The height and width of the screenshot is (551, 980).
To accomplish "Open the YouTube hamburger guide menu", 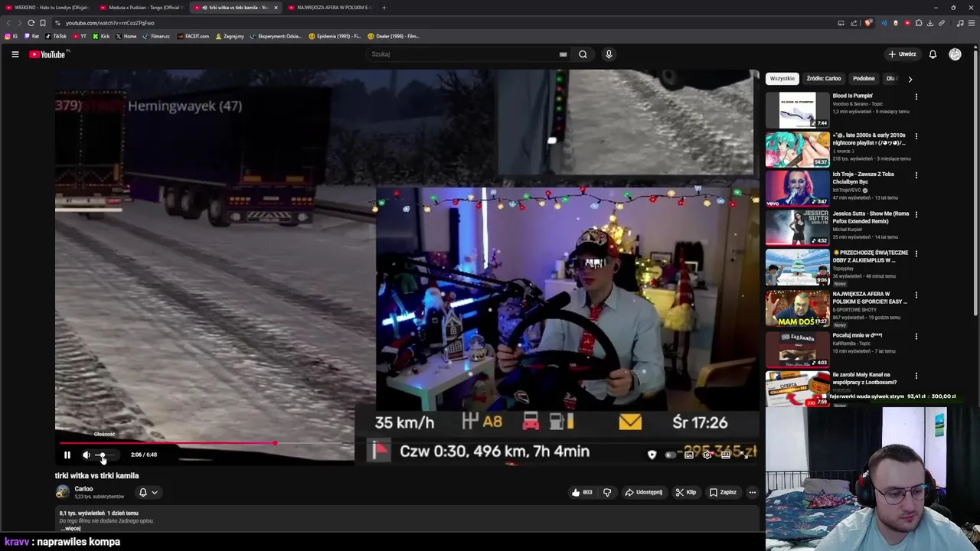I will pos(15,54).
